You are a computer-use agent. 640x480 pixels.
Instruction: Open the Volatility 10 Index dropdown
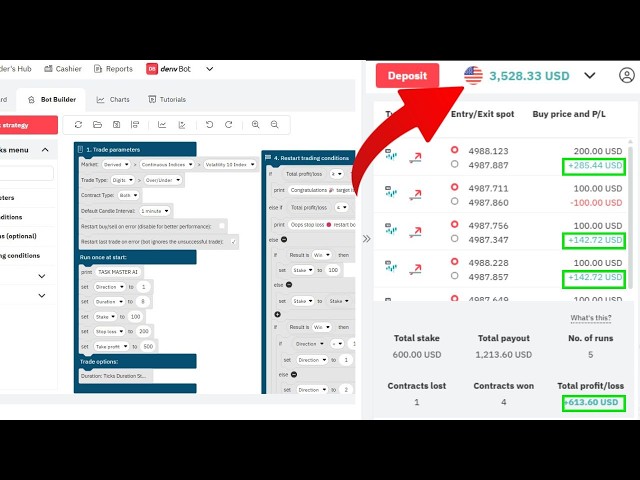click(x=230, y=164)
